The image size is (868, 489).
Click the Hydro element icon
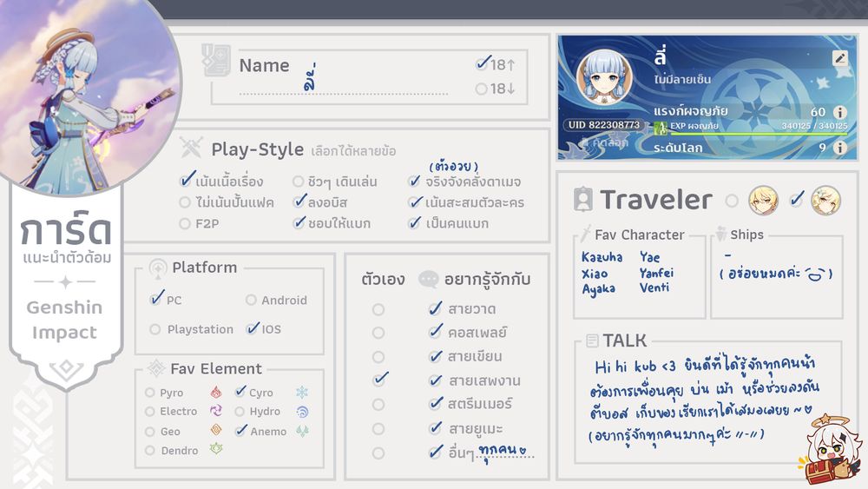302,412
